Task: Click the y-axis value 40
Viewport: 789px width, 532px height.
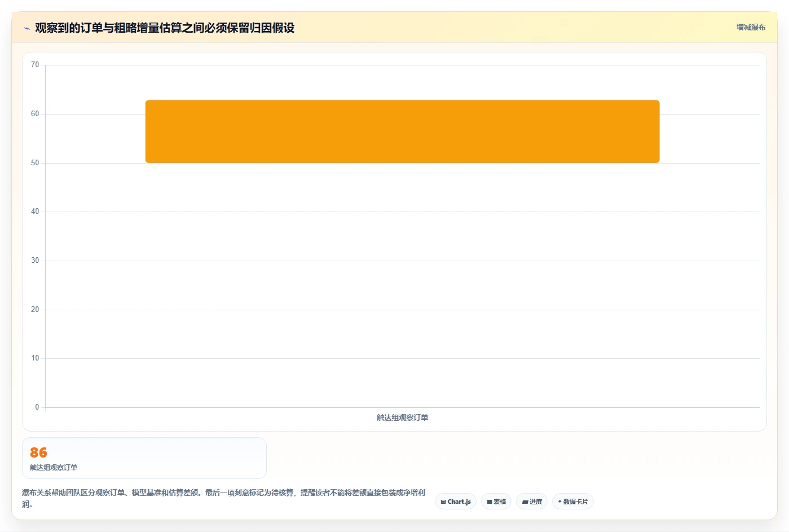Action: [x=35, y=212]
